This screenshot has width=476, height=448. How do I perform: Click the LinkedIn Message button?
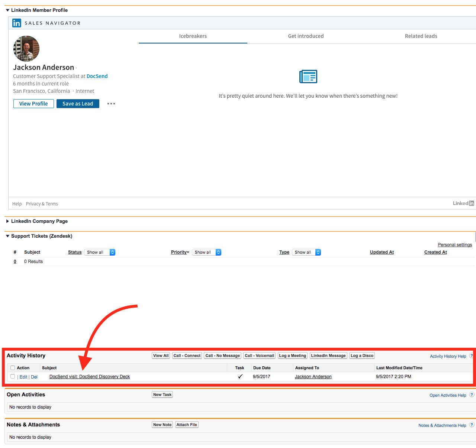click(x=328, y=356)
